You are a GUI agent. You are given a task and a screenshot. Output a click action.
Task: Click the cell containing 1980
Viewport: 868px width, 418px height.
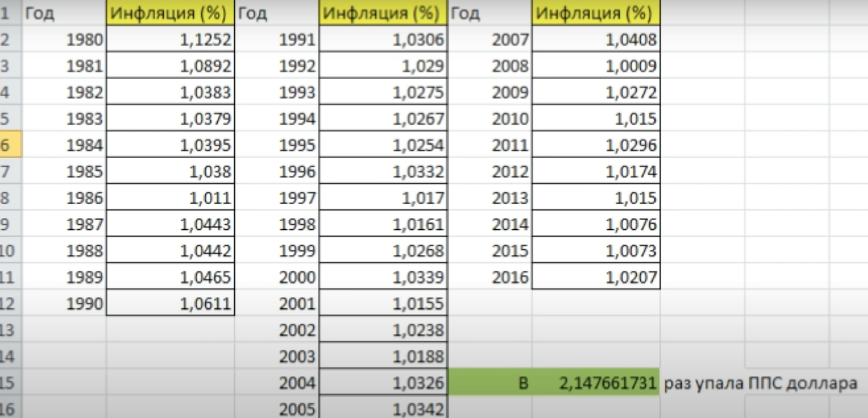(64, 39)
